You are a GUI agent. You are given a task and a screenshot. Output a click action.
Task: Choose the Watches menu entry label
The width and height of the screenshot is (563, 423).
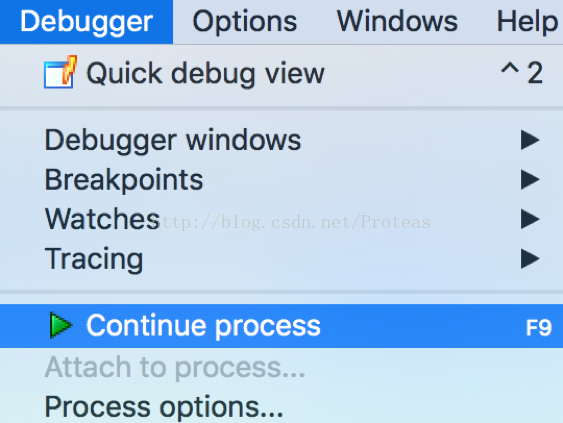[x=102, y=219]
